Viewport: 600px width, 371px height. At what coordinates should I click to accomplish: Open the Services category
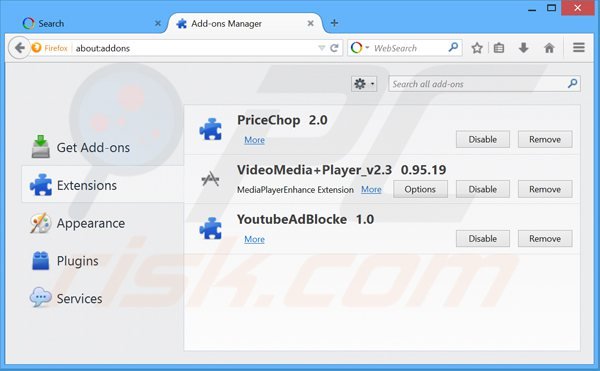click(102, 298)
